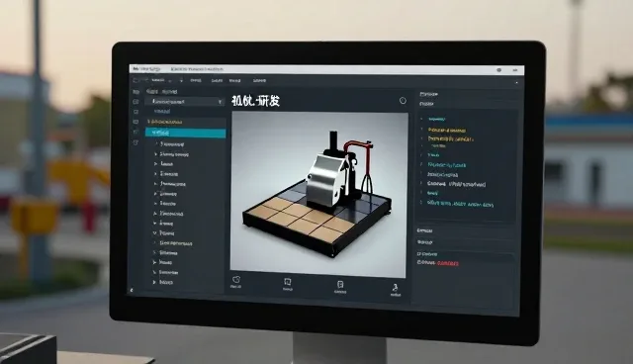Click the circular info icon above the 3D viewport

(x=403, y=101)
